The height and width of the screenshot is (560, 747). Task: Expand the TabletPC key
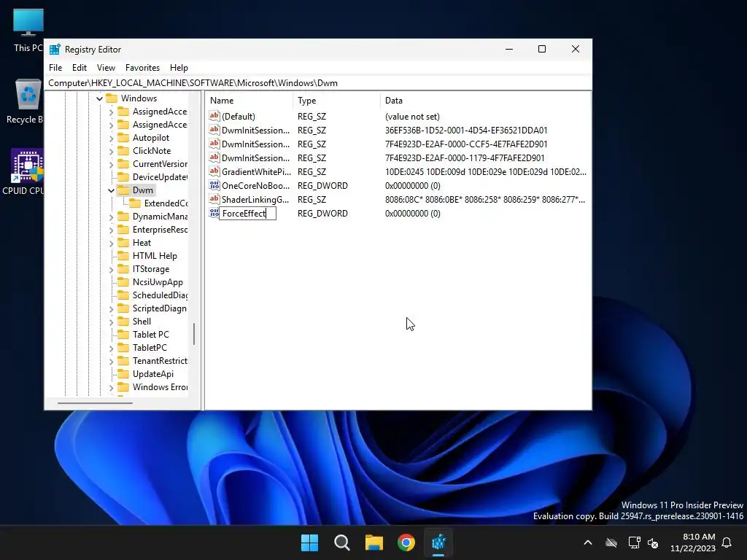(x=112, y=348)
